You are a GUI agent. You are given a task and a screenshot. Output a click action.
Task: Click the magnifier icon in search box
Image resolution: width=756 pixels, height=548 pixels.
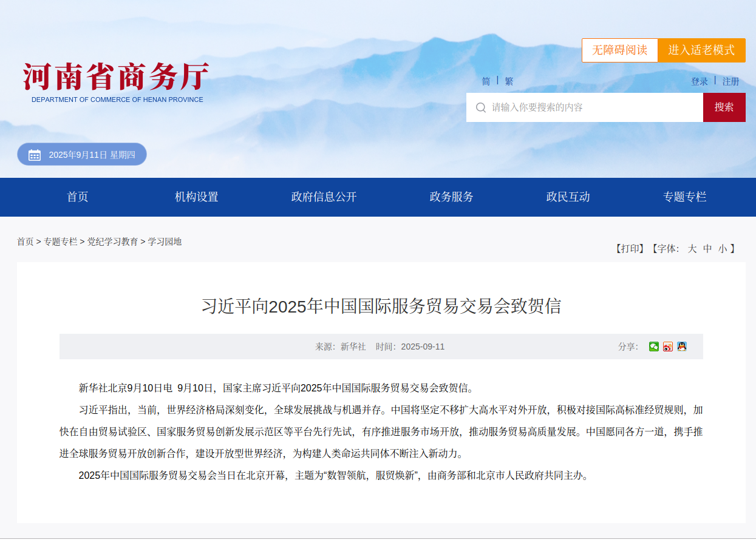tap(480, 107)
